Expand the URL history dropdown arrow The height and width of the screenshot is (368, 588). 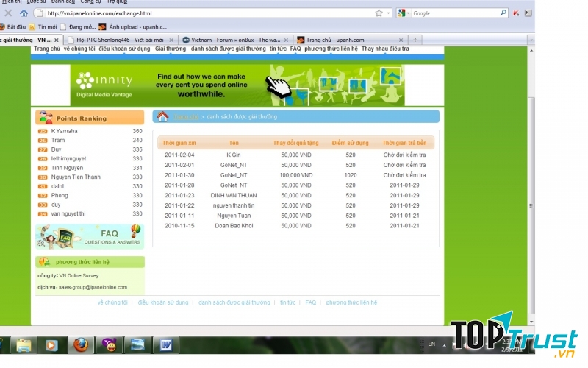click(388, 13)
